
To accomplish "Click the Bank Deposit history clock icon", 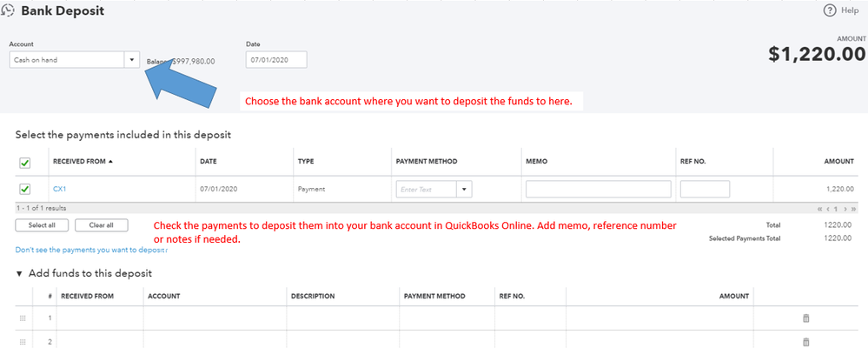I will point(9,11).
